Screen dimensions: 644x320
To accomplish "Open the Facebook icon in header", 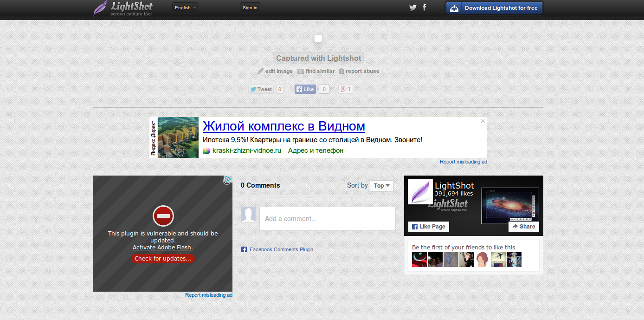I will click(425, 7).
